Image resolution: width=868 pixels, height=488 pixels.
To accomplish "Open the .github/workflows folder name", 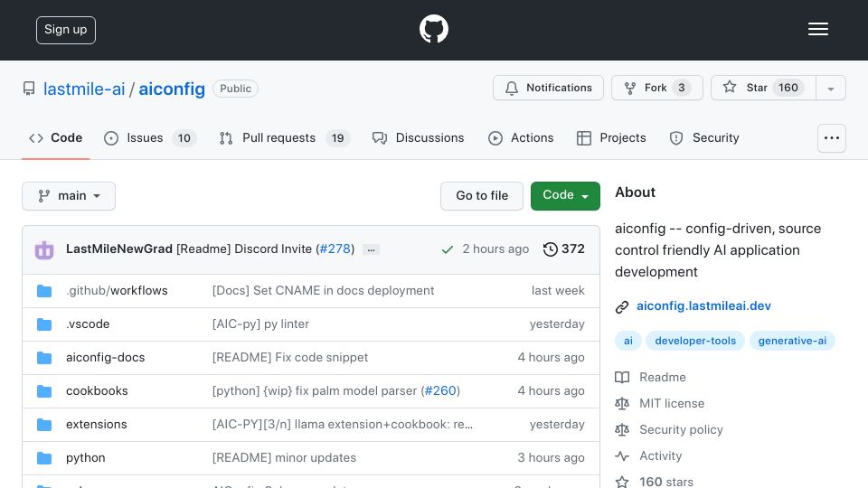I will [x=117, y=290].
